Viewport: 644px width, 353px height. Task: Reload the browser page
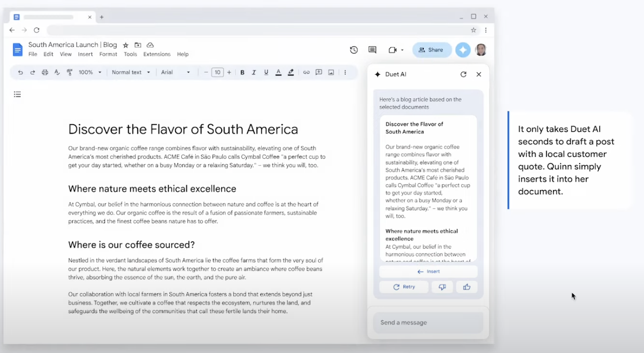click(36, 30)
